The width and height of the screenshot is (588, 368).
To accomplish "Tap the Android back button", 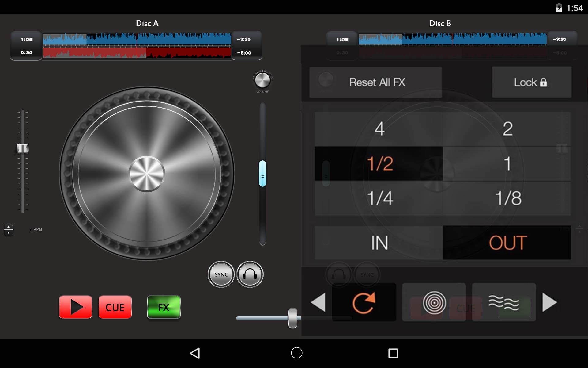I will [195, 353].
